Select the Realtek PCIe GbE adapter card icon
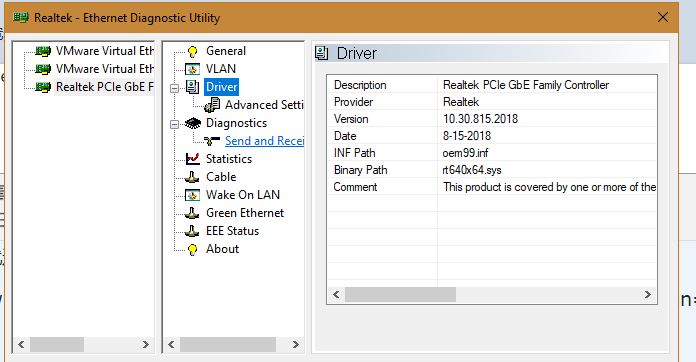Viewport: 696px width, 362px height. tap(43, 87)
